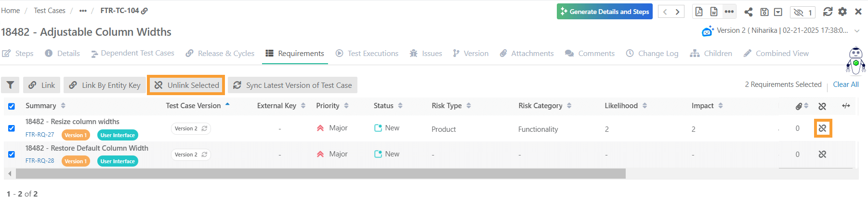Image resolution: width=868 pixels, height=197 pixels.
Task: Open the Change Log tab
Action: tap(652, 54)
